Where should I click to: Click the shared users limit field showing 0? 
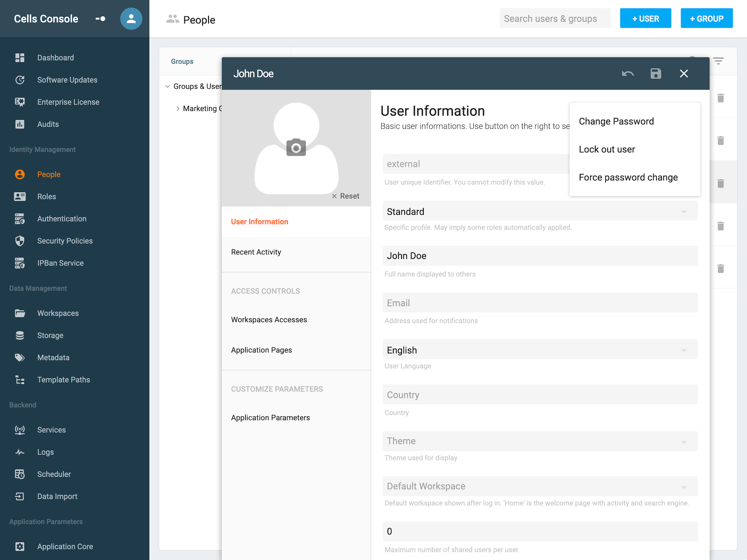coord(540,531)
